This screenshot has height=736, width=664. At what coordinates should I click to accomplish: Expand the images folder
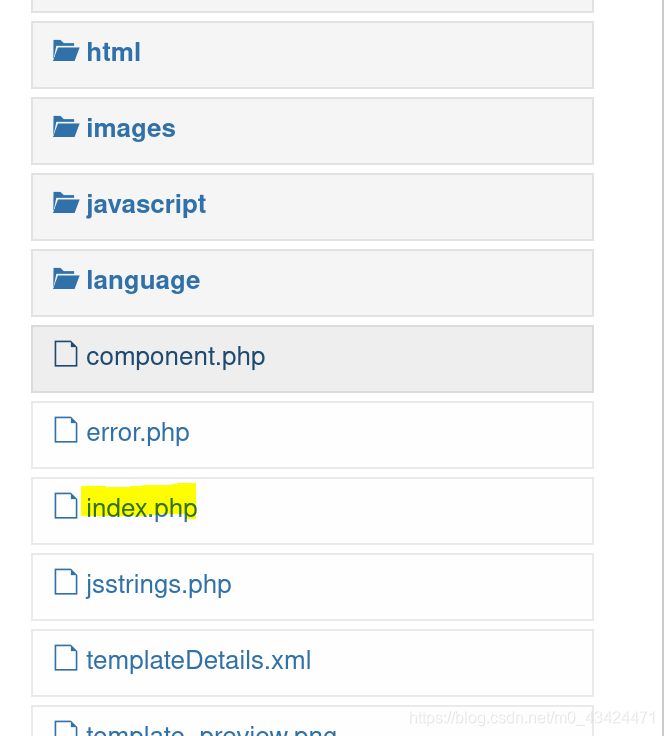[x=131, y=128]
